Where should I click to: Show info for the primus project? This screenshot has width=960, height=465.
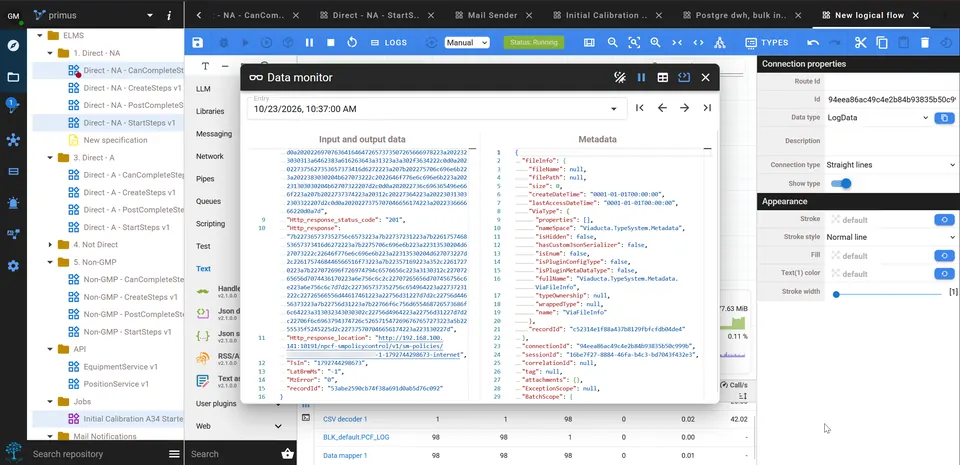(x=169, y=15)
